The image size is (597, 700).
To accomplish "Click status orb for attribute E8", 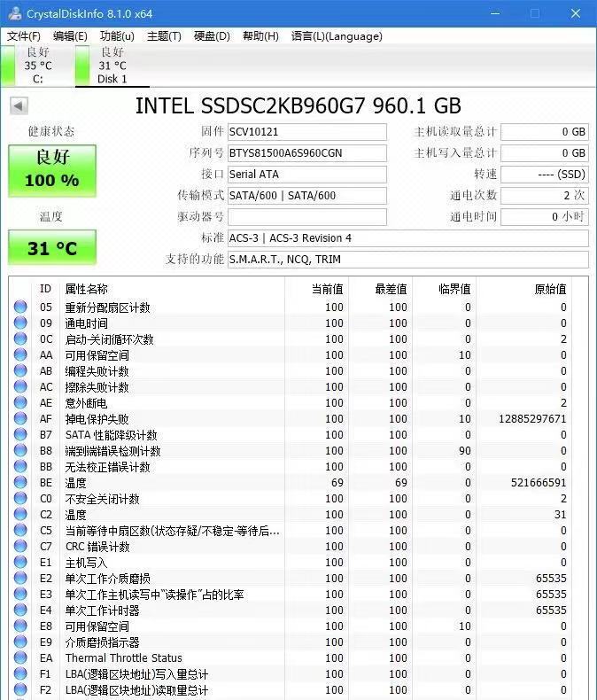I will tap(20, 626).
